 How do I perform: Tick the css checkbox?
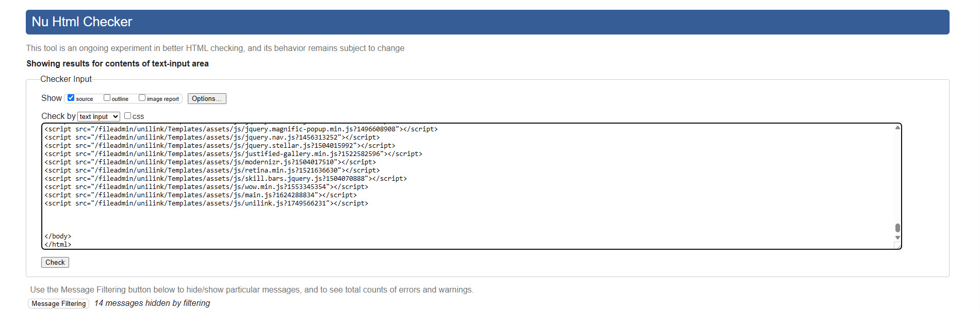pos(127,116)
